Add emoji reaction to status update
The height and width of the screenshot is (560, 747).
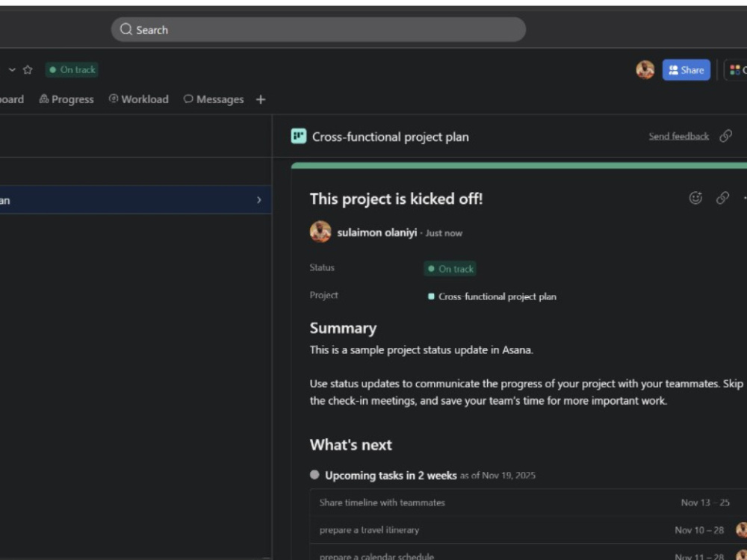695,198
